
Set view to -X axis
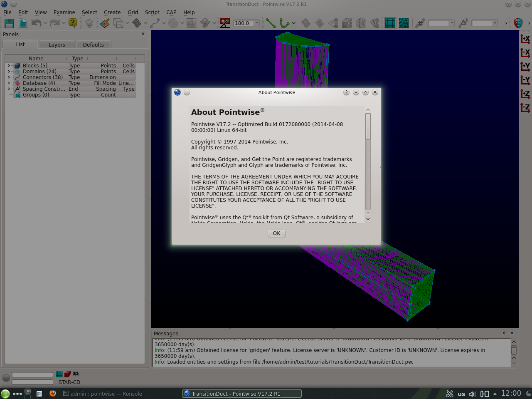(525, 52)
